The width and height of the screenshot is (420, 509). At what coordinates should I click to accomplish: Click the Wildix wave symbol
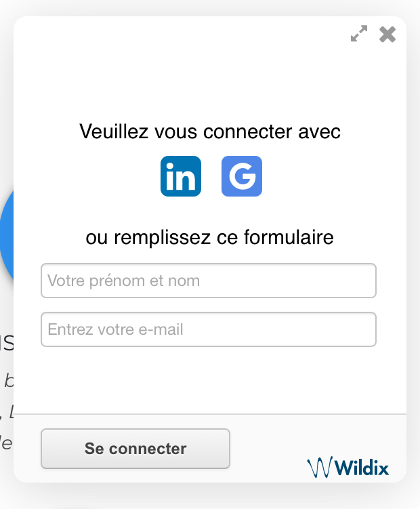click(x=320, y=467)
